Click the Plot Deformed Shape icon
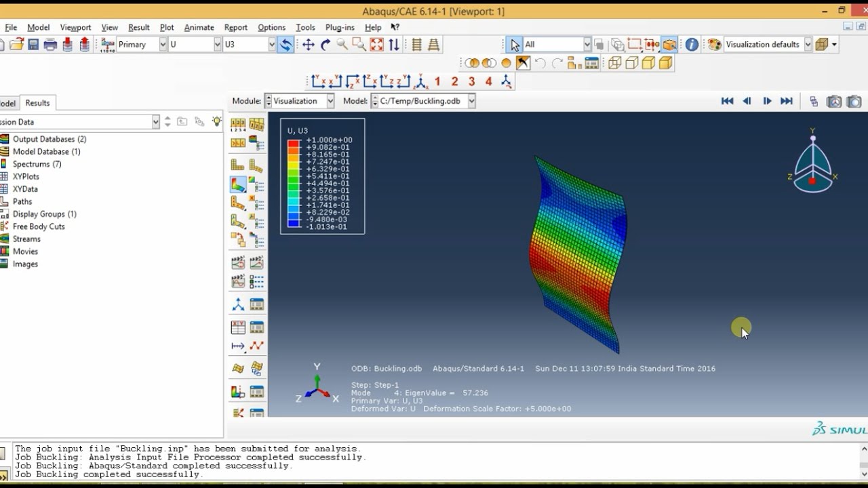The image size is (868, 488). [256, 165]
